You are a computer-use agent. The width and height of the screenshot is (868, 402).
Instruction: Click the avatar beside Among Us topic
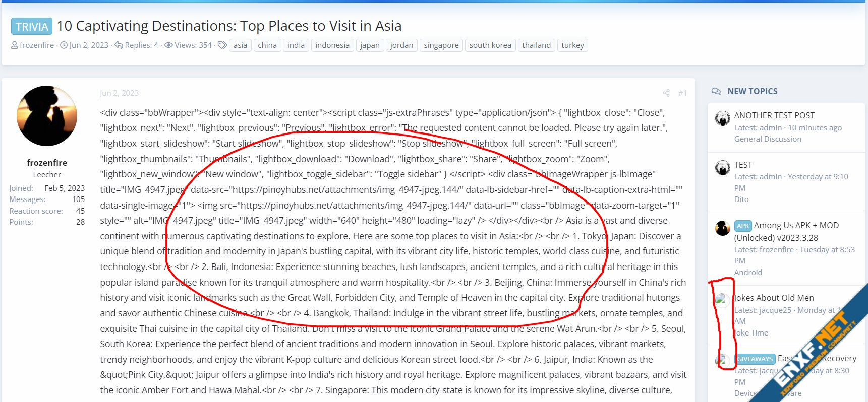722,228
